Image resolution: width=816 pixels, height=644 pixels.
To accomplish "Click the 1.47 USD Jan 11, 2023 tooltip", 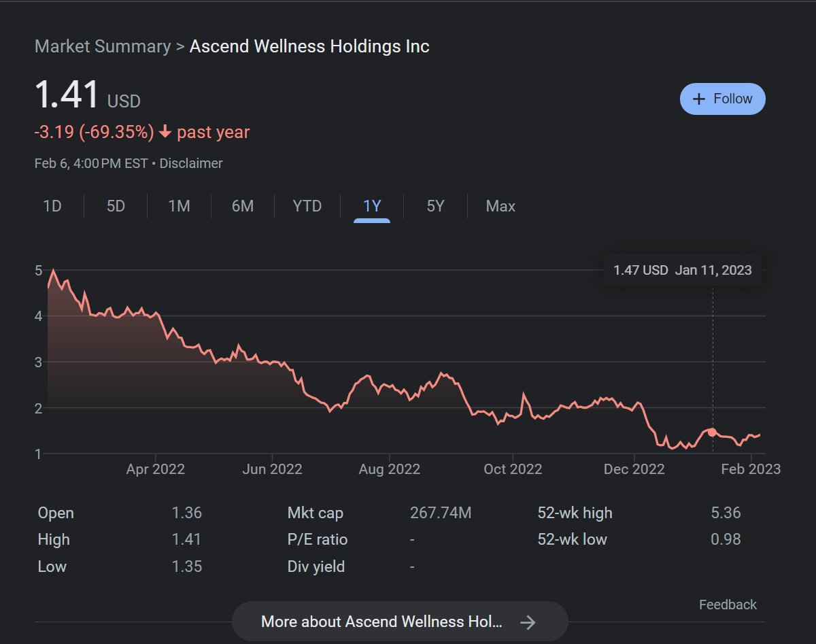I will [x=682, y=270].
